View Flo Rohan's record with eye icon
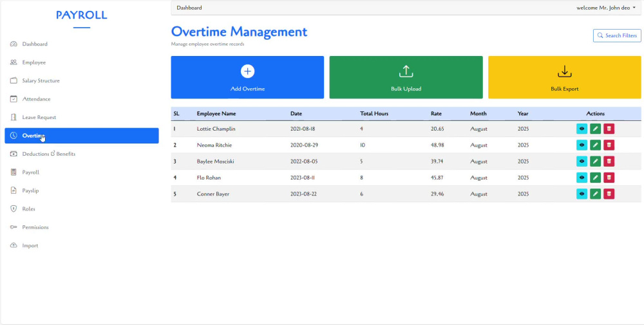644x325 pixels. [582, 178]
